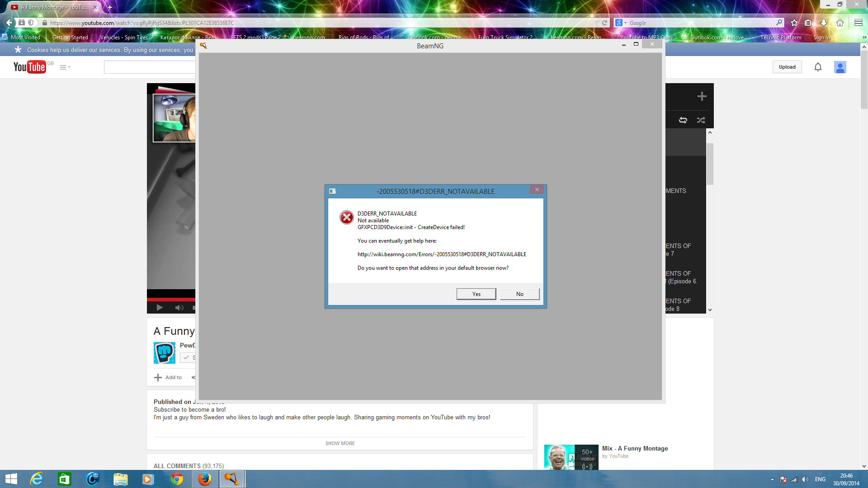Click the YouTube search input field
Screen dimensions: 868x488
(150, 67)
